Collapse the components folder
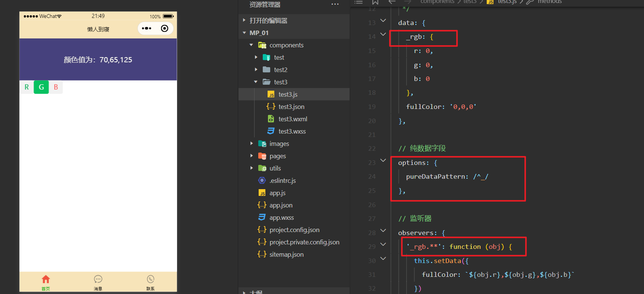644x294 pixels. point(251,45)
